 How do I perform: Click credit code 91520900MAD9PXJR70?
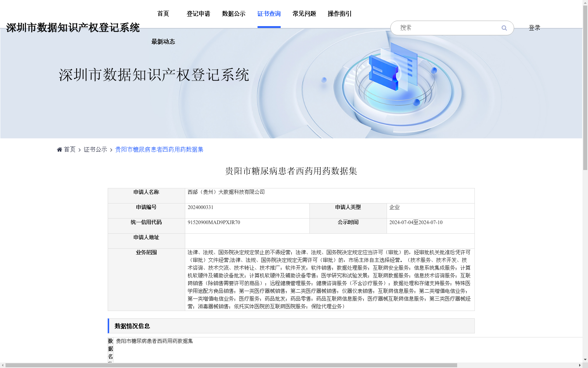(x=214, y=222)
